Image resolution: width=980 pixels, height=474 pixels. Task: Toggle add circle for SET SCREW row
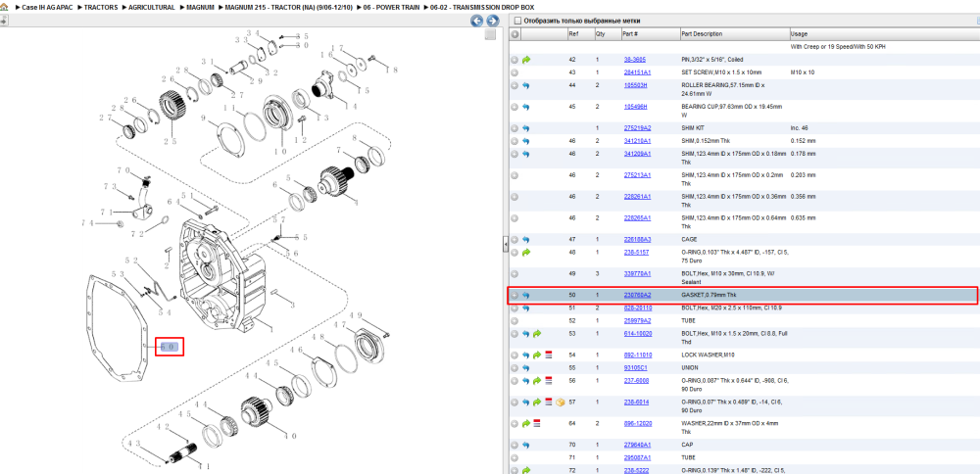coord(515,73)
